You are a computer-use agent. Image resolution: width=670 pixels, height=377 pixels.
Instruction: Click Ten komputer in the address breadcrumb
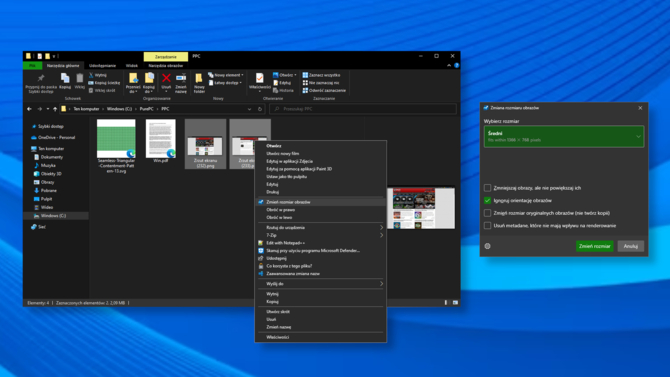[x=86, y=109]
